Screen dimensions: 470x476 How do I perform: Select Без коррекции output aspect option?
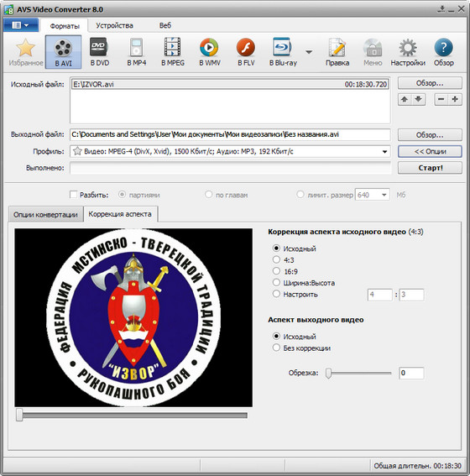276,348
